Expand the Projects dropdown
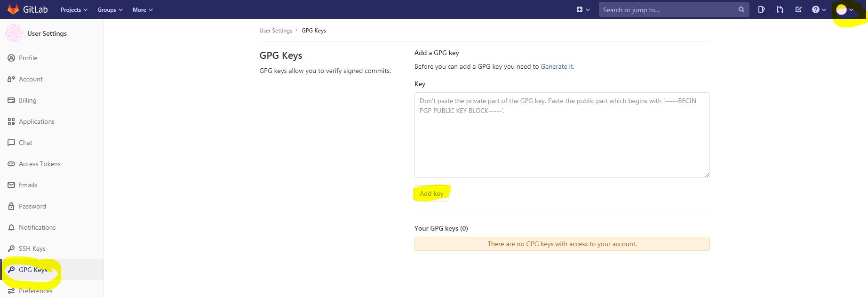This screenshot has width=868, height=297. click(74, 9)
